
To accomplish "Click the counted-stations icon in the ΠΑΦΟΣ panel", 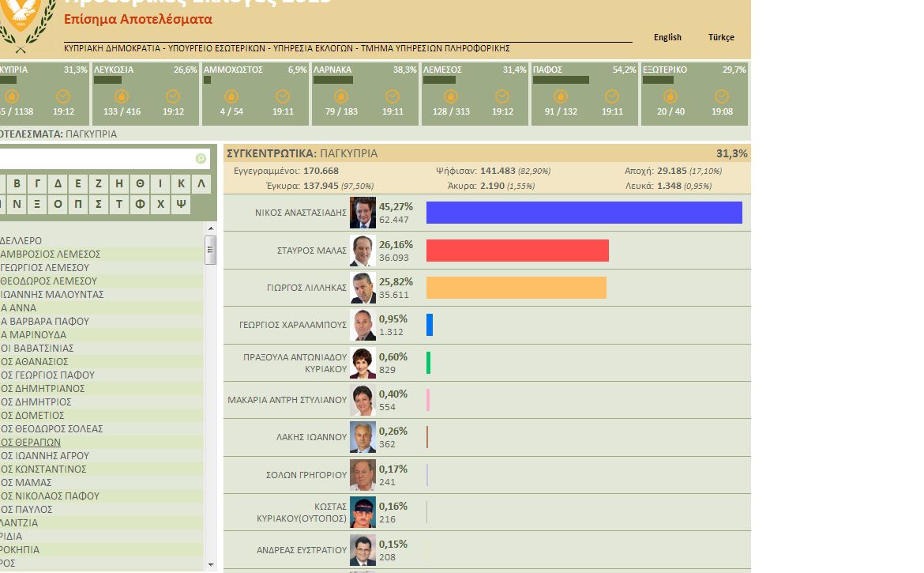I will [561, 96].
